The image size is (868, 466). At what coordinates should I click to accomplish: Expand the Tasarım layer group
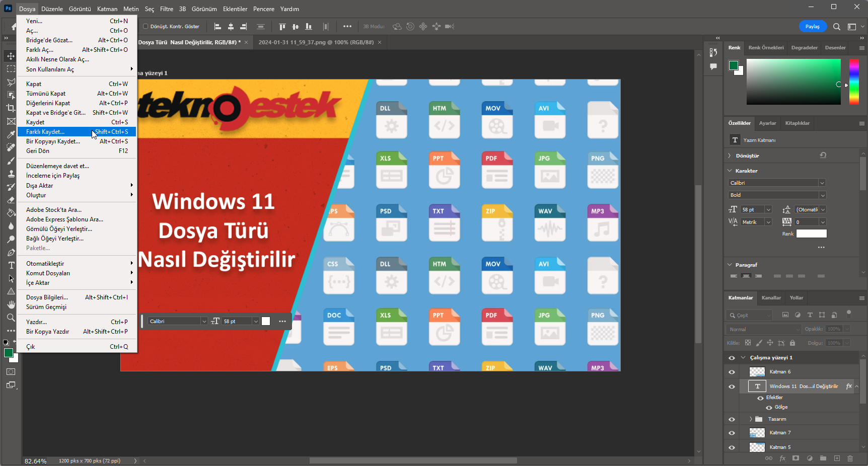750,419
